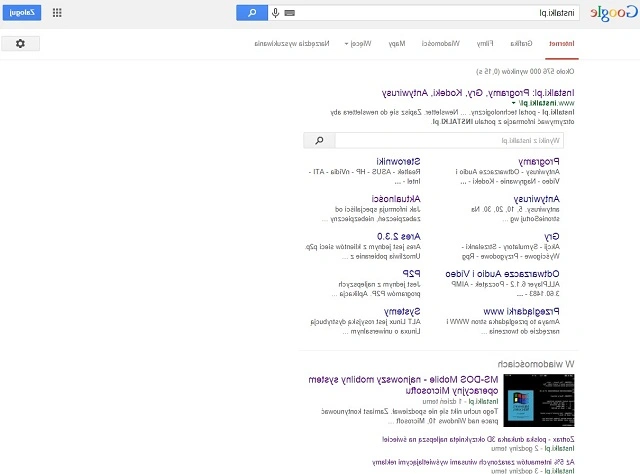The width and height of the screenshot is (640, 474).
Task: Open the on-screen keyboard icon
Action: (x=289, y=13)
